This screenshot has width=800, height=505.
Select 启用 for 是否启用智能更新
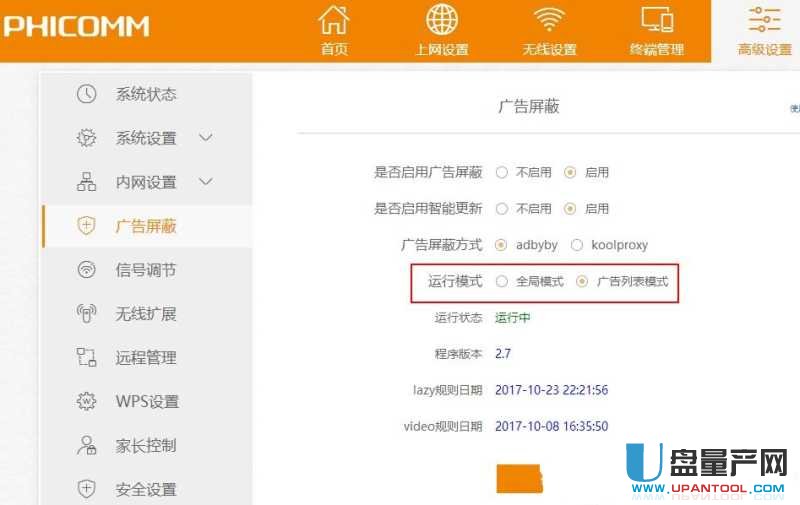point(570,209)
